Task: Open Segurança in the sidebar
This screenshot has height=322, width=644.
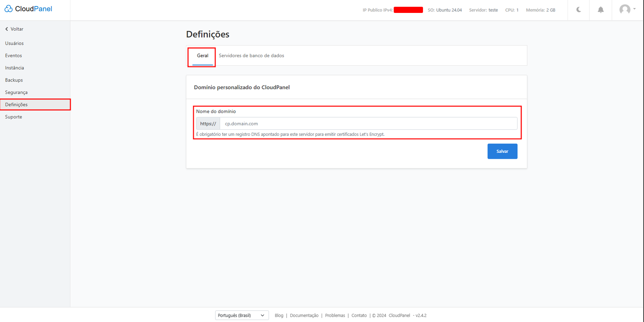Action: [17, 92]
